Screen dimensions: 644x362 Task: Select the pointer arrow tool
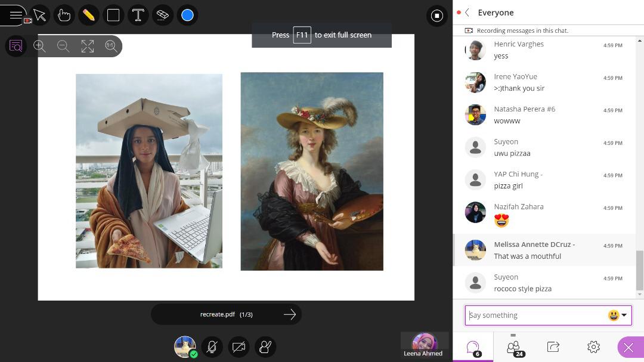pos(40,16)
